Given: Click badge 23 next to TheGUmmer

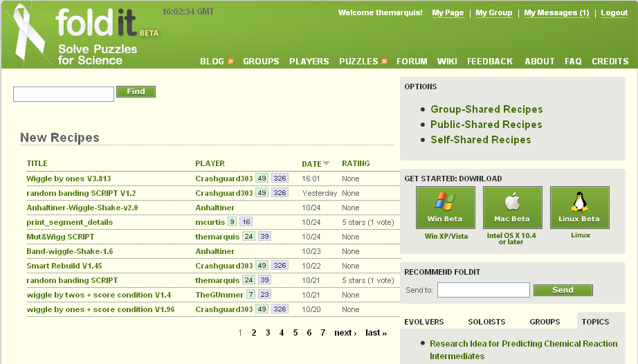Looking at the screenshot, I should tap(264, 295).
